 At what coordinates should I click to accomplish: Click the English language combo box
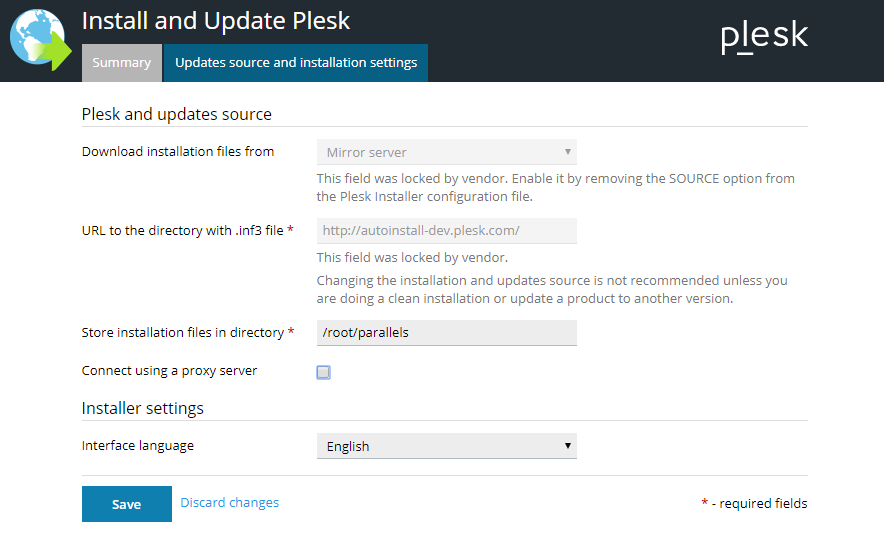[x=447, y=446]
